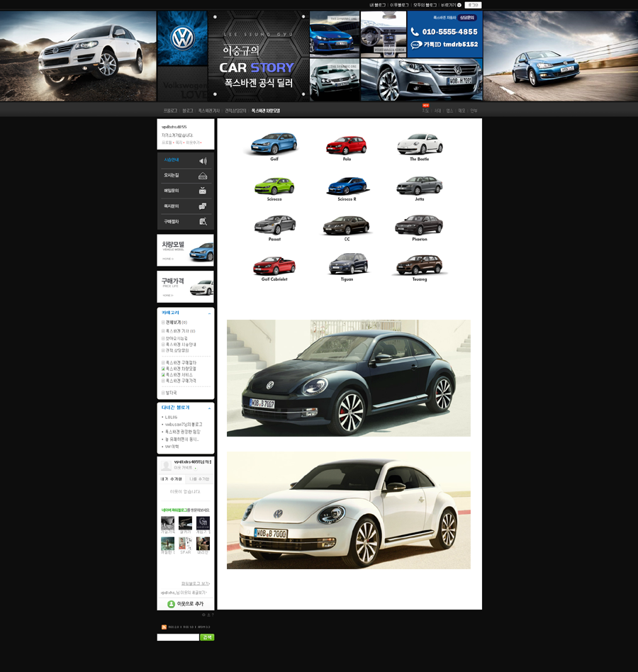This screenshot has width=638, height=672.
Task: Open the 이웃블로그 link
Action: coord(399,5)
